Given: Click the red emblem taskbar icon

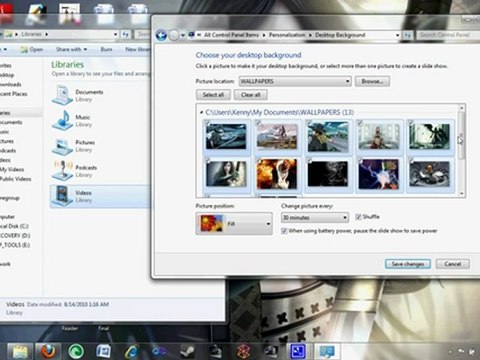Looking at the screenshot, I should pyautogui.click(x=243, y=351).
